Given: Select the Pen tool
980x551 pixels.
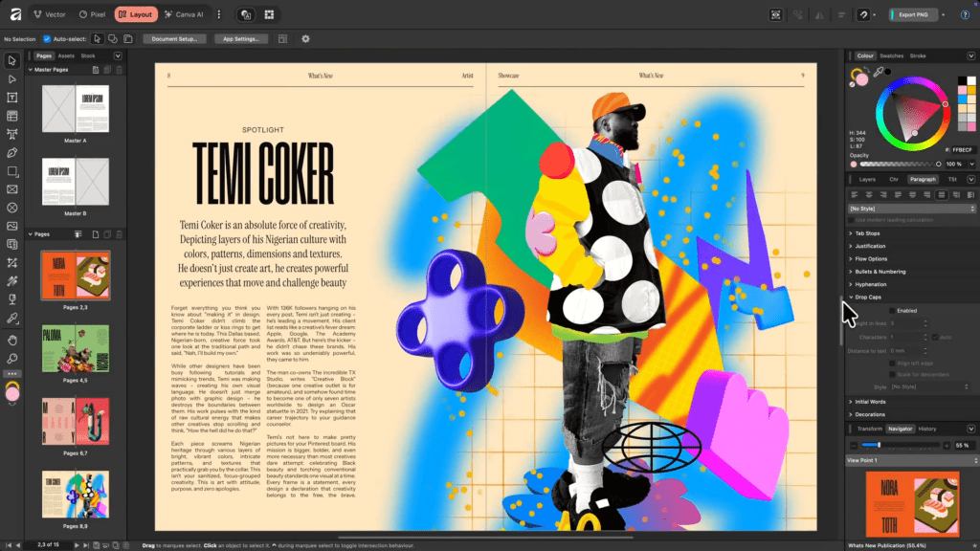Looking at the screenshot, I should click(x=12, y=152).
